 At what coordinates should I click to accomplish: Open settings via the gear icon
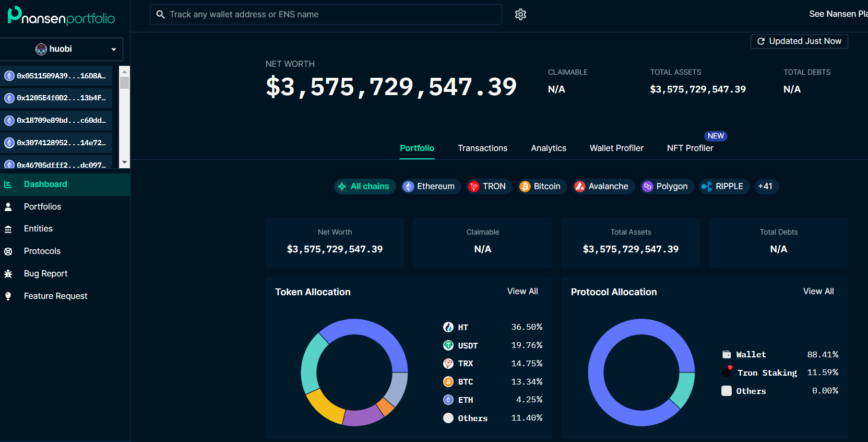[520, 15]
